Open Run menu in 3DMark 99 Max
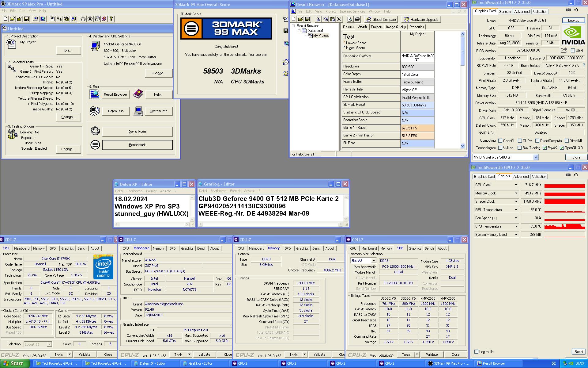This screenshot has height=368, width=588. click(22, 11)
